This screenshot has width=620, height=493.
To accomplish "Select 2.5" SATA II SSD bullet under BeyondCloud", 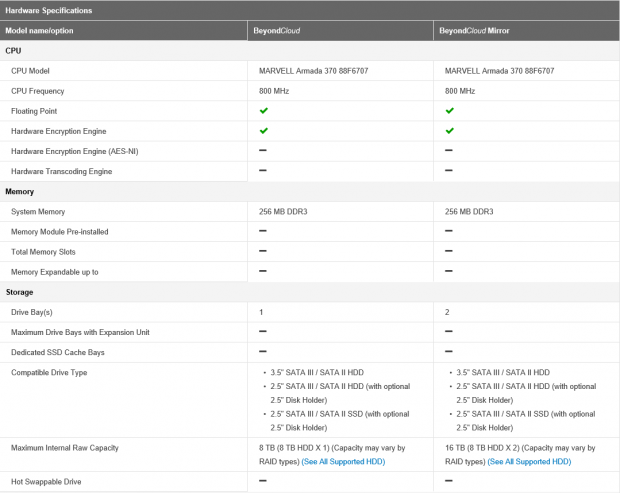I will tap(340, 421).
